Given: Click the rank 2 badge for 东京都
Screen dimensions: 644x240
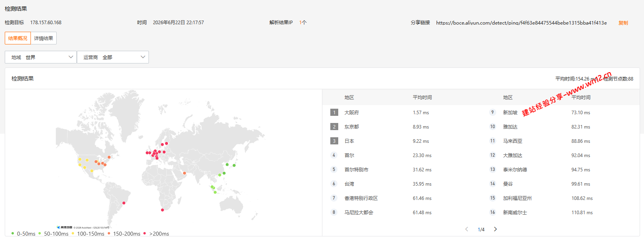Looking at the screenshot, I should (x=334, y=127).
